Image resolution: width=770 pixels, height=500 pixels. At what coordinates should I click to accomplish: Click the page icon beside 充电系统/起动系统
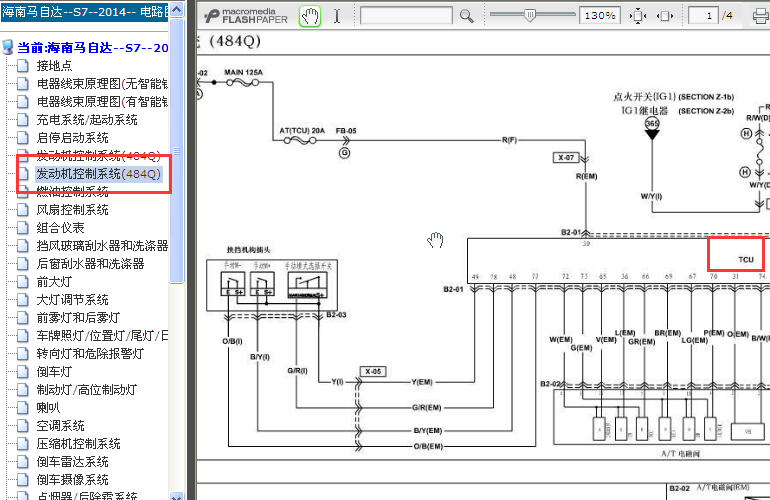[x=23, y=120]
